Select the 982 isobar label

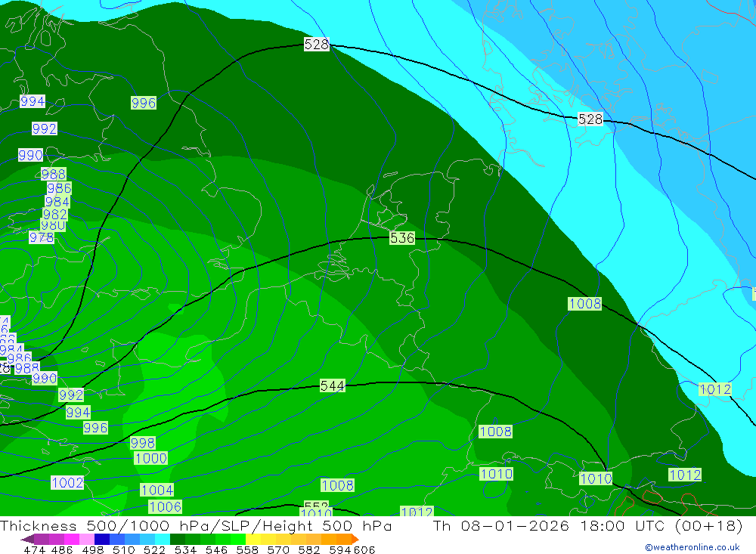55,214
